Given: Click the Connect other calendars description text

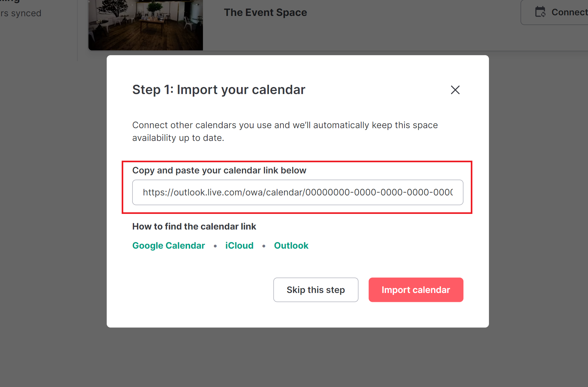Looking at the screenshot, I should 285,131.
